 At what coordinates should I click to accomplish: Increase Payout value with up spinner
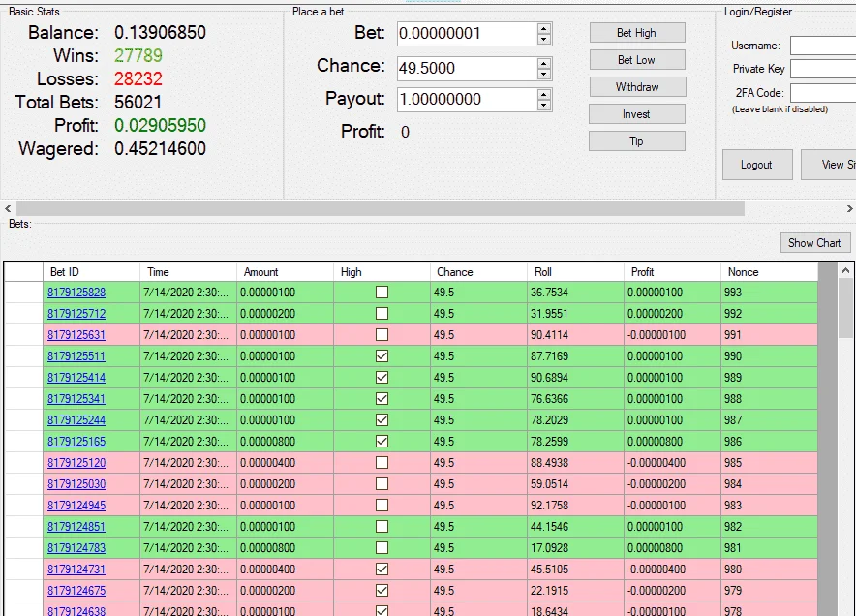[x=544, y=94]
